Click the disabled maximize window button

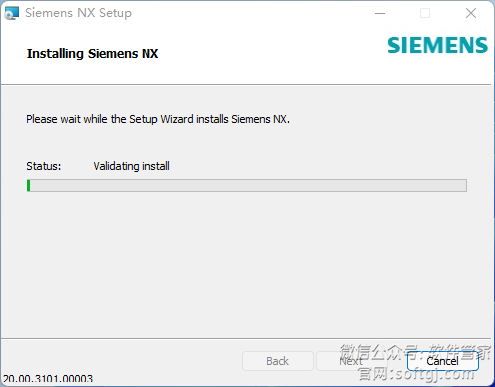425,13
